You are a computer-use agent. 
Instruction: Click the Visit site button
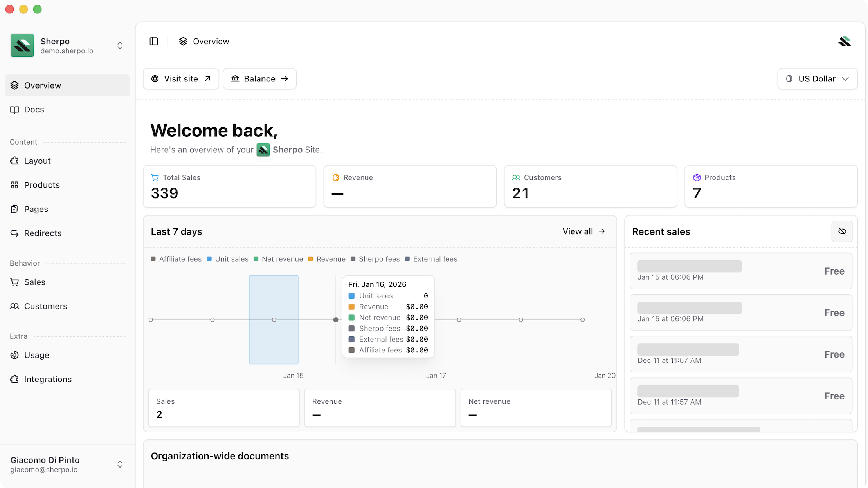pyautogui.click(x=181, y=79)
